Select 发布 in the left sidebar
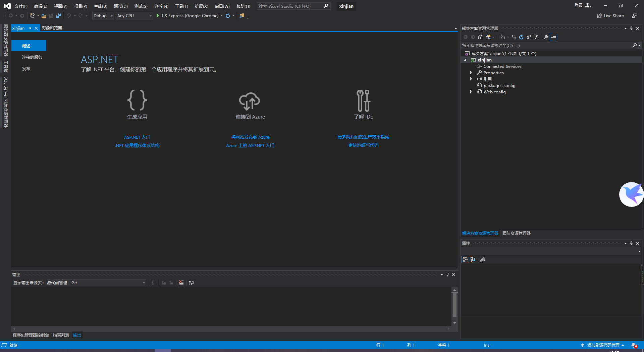This screenshot has height=352, width=644. 26,69
